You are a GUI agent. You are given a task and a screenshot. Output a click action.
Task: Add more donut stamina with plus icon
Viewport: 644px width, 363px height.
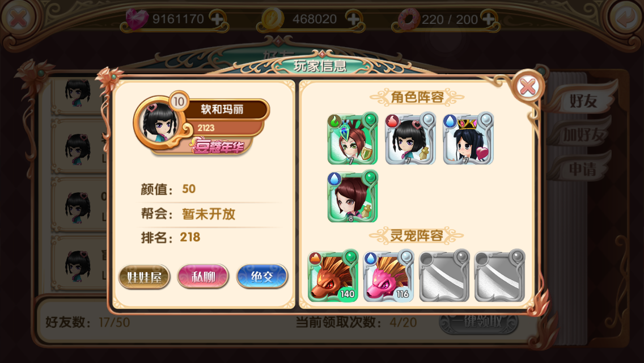coord(488,19)
